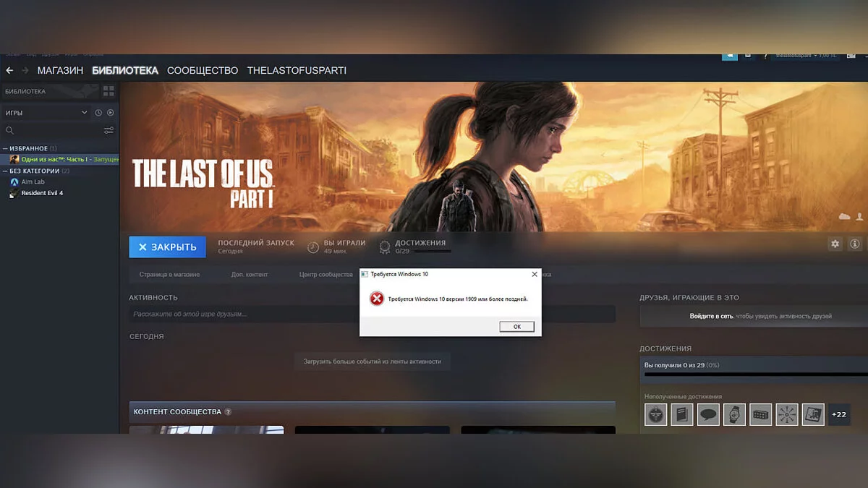Open the picture-frame achievement icon

tap(813, 414)
